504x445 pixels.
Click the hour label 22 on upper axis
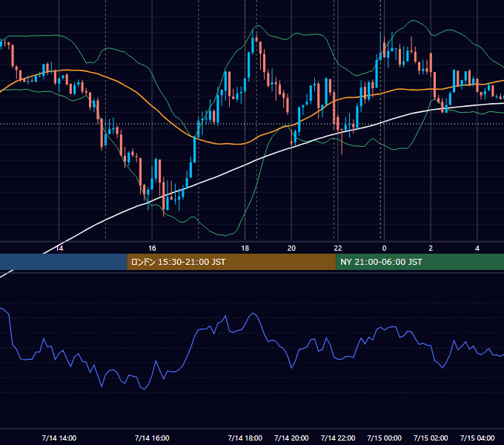coord(338,248)
